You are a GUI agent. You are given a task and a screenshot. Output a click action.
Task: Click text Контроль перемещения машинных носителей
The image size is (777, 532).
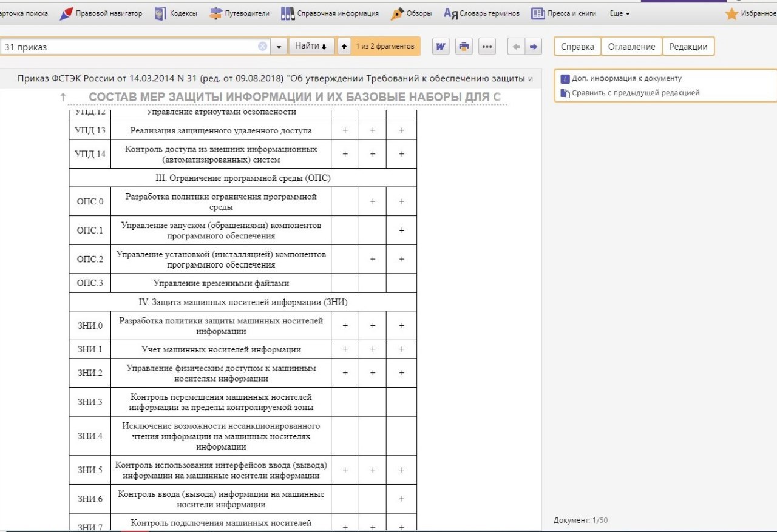(x=221, y=402)
